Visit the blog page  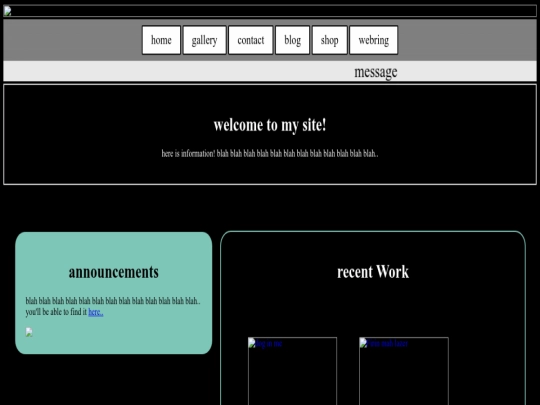coord(292,40)
